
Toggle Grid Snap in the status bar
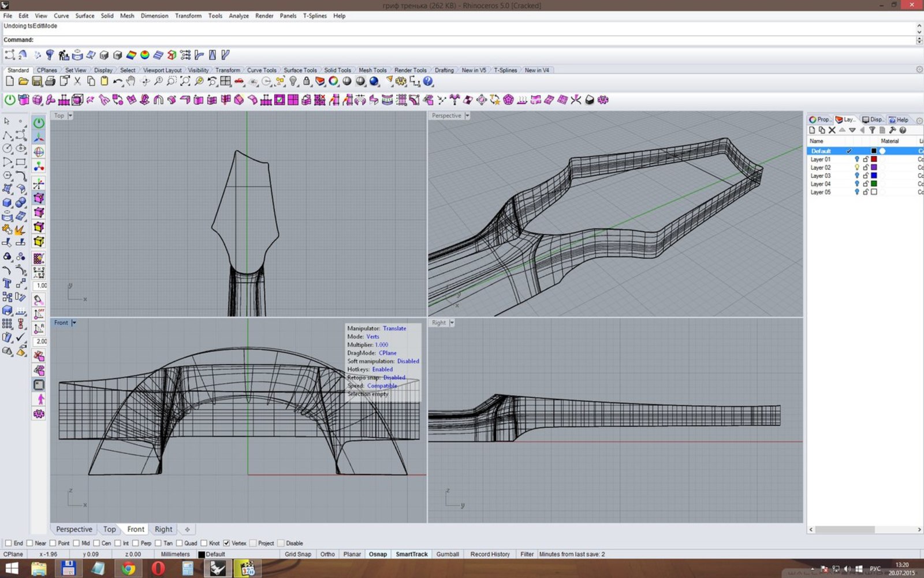[x=297, y=554]
